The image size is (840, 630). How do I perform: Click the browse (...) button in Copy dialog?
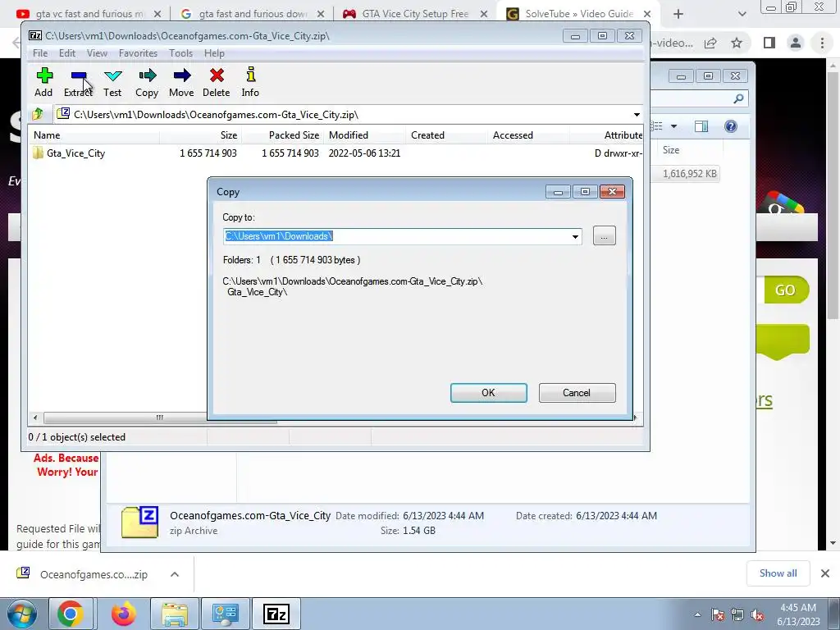[x=605, y=236]
